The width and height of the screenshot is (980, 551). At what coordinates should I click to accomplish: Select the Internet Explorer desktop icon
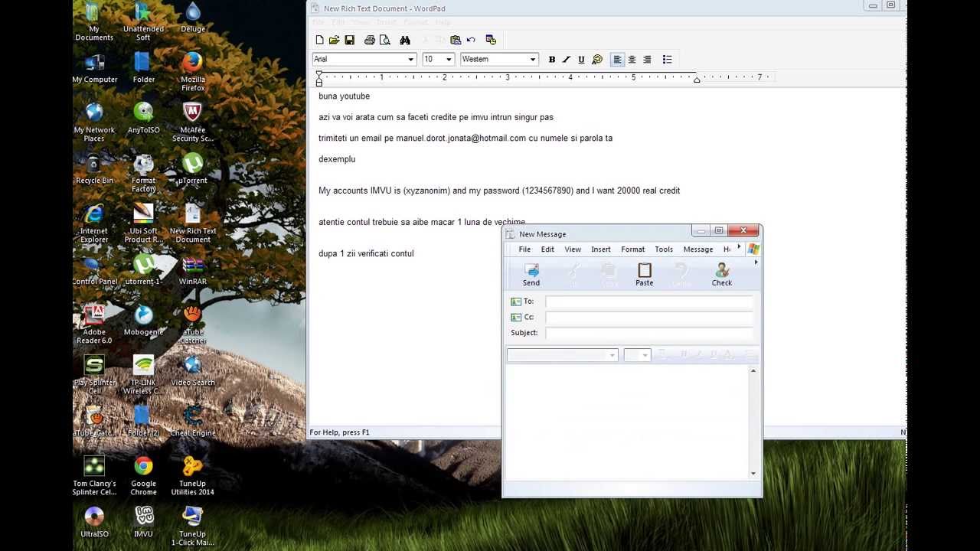[x=94, y=223]
